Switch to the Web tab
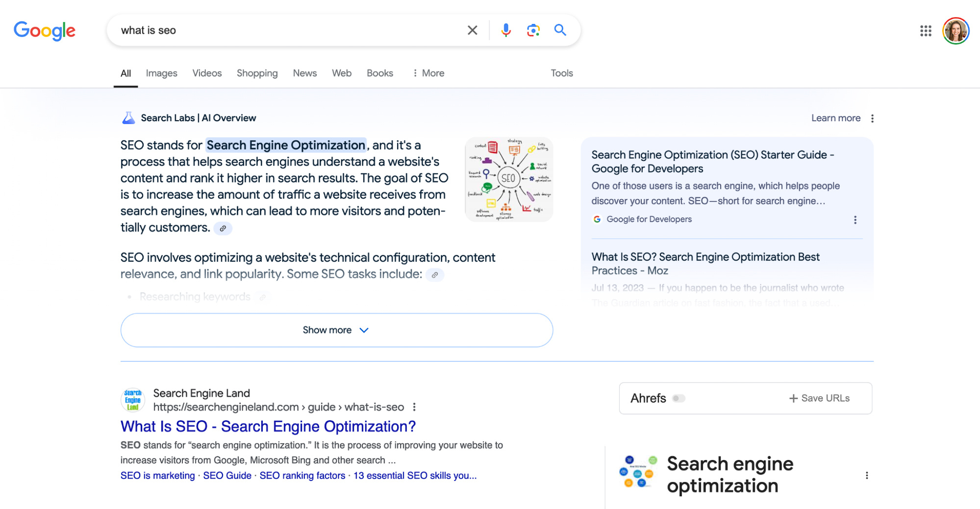 [342, 73]
